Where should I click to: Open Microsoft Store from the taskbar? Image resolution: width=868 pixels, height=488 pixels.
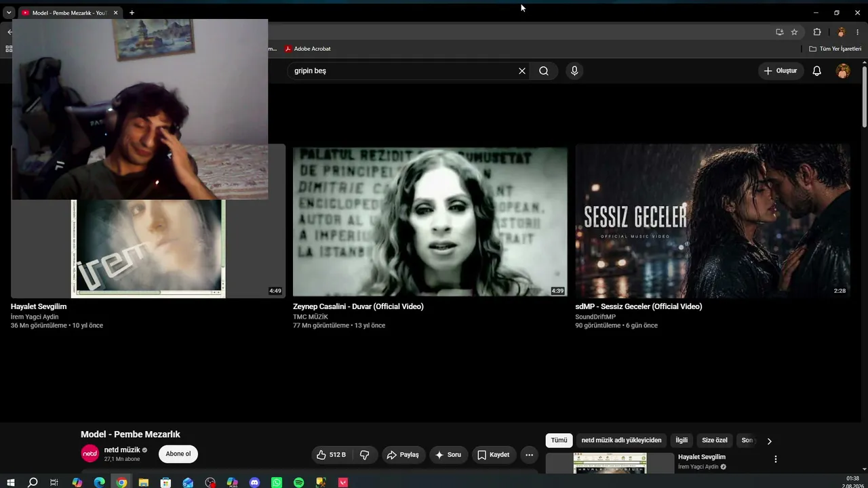(x=165, y=483)
